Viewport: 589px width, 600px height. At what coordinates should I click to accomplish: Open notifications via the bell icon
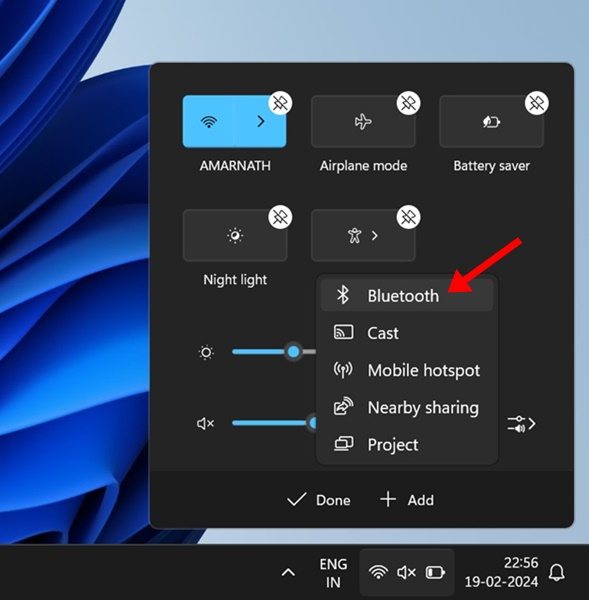tap(557, 572)
